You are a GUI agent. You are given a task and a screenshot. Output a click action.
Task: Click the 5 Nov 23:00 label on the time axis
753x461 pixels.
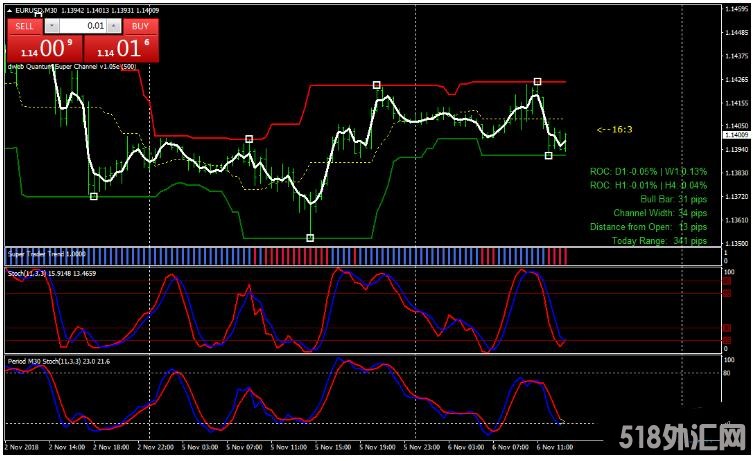tap(422, 447)
